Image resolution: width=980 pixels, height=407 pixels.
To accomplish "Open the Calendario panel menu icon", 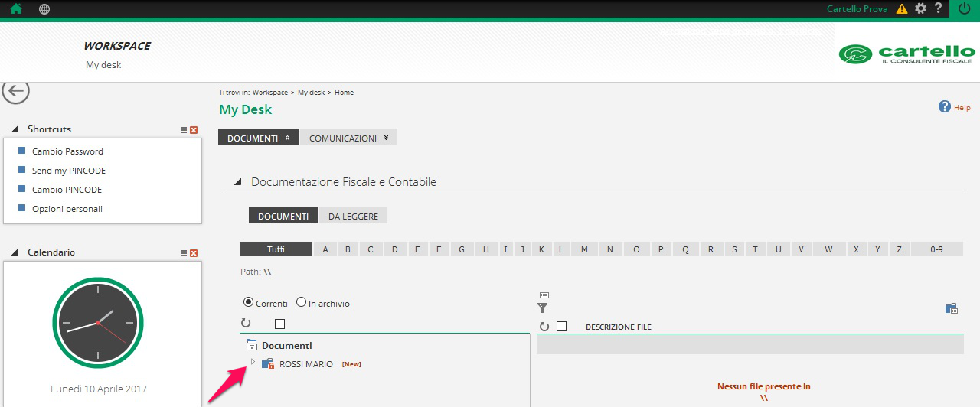I will 184,253.
